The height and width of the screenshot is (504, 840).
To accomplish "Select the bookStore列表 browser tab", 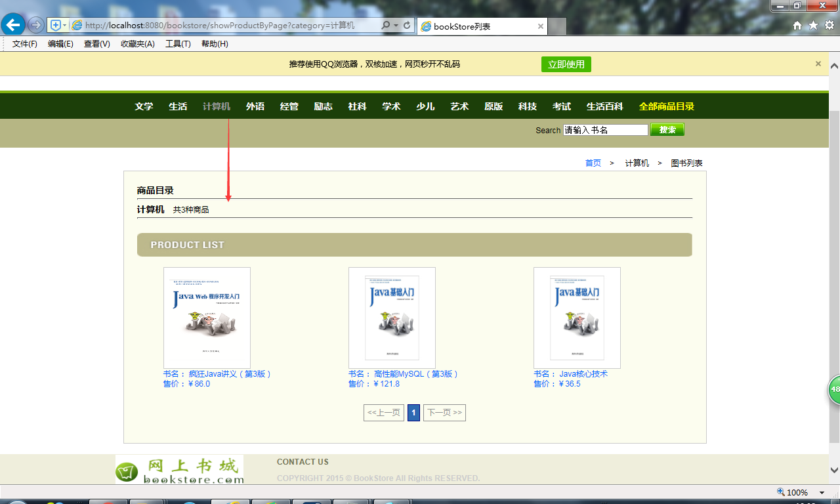I will 482,26.
